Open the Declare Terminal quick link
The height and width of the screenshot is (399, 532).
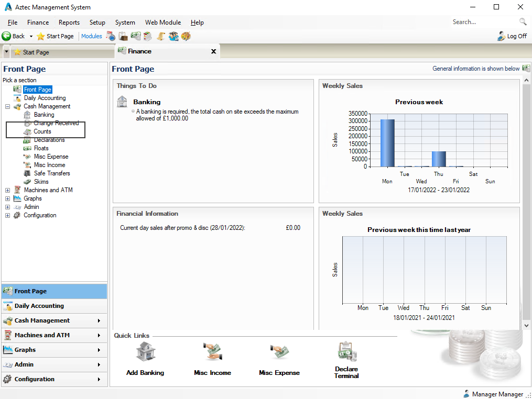click(x=346, y=351)
